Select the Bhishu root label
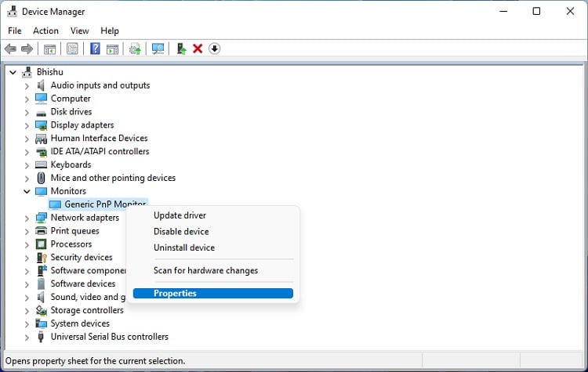This screenshot has width=588, height=372. pos(50,72)
